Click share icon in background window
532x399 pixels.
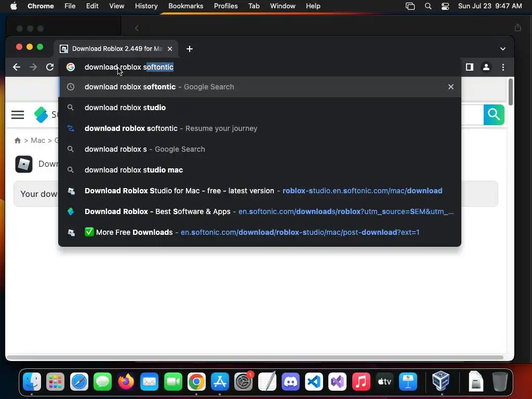(x=518, y=28)
